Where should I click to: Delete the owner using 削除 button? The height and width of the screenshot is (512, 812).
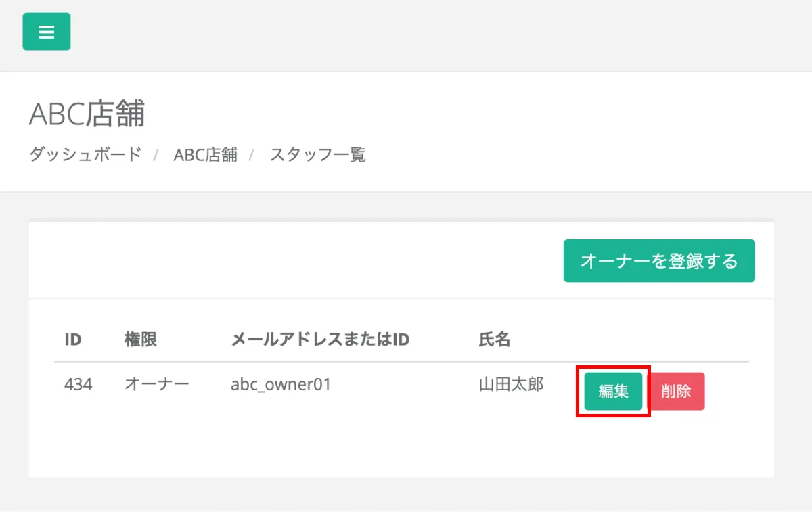(676, 391)
